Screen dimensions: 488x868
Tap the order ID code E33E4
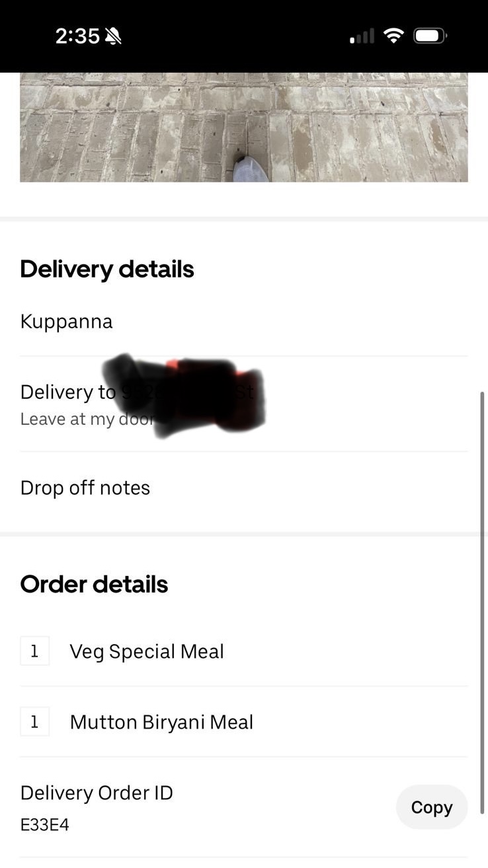click(x=45, y=825)
